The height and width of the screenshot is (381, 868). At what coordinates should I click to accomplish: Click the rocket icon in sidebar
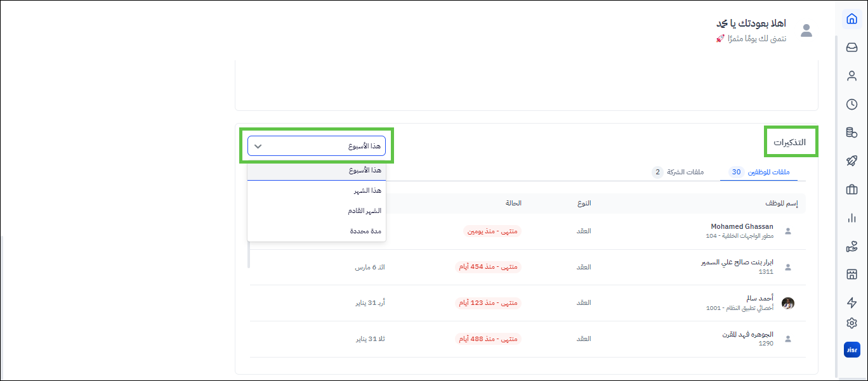(852, 161)
